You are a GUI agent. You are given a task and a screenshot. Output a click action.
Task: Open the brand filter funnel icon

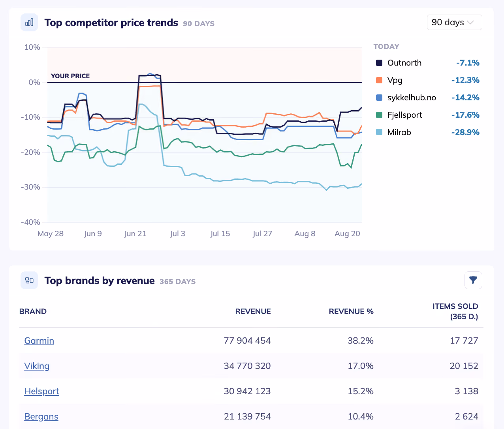pos(473,280)
